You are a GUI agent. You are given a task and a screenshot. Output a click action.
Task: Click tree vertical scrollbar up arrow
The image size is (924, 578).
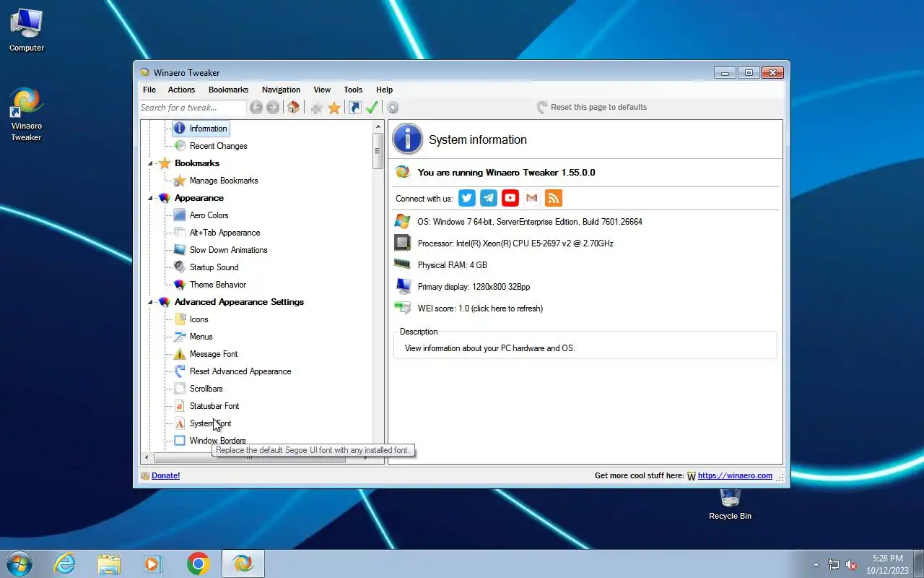378,127
